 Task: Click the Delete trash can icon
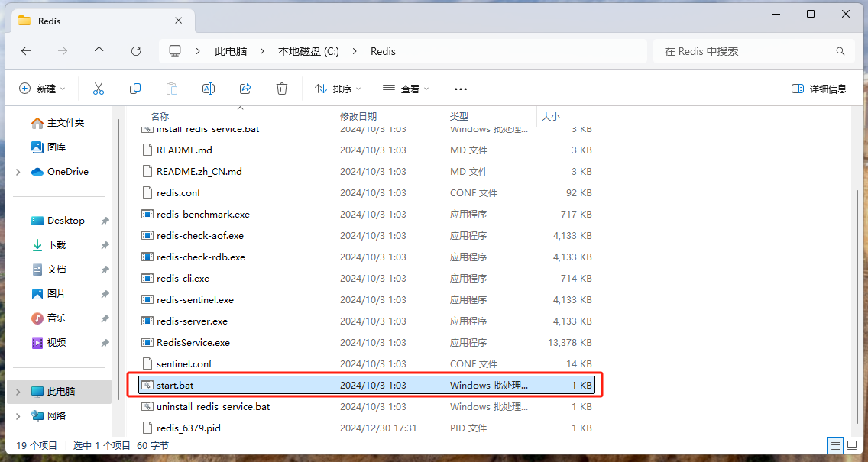(282, 89)
